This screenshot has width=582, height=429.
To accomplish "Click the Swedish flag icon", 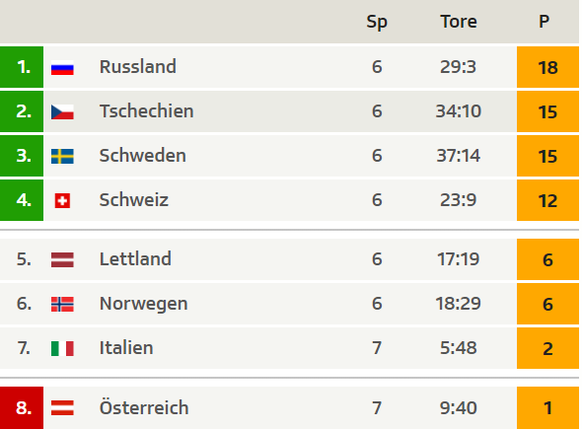I will coord(62,156).
